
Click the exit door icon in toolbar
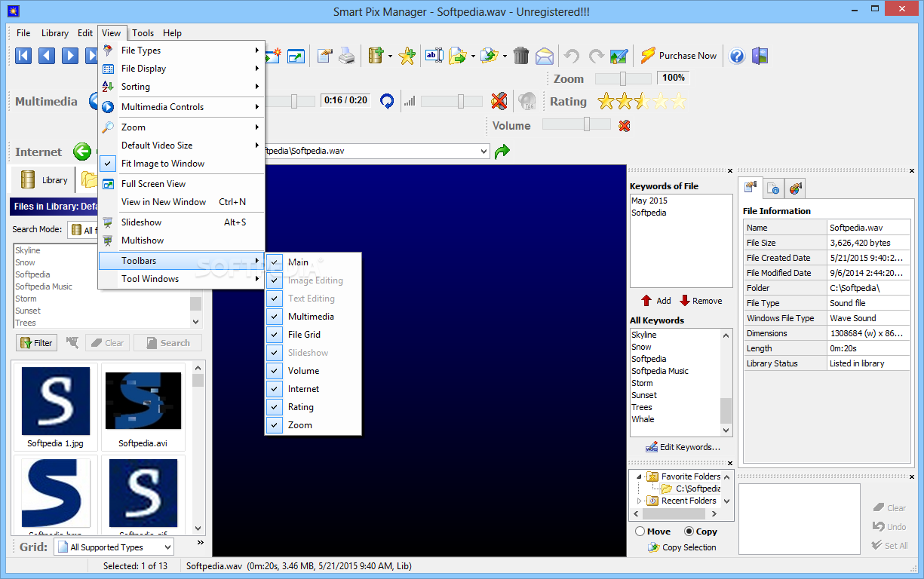click(x=760, y=56)
